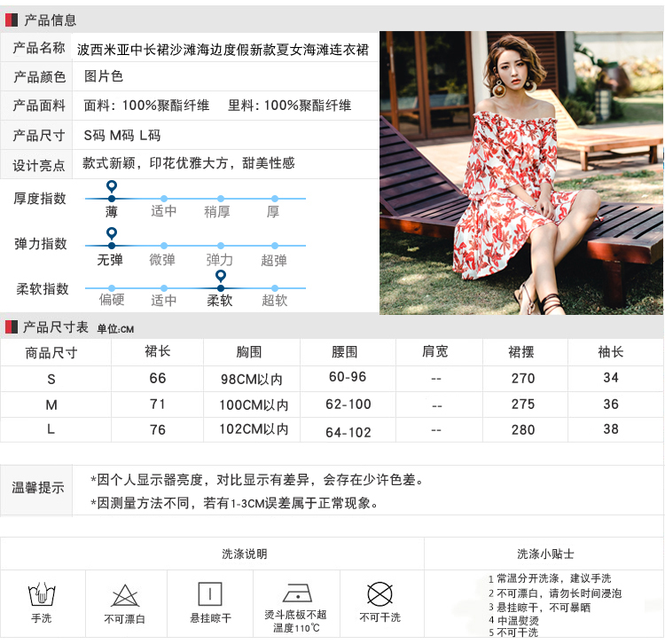Click the hang dry square icon
The height and width of the screenshot is (644, 665).
pos(210,593)
